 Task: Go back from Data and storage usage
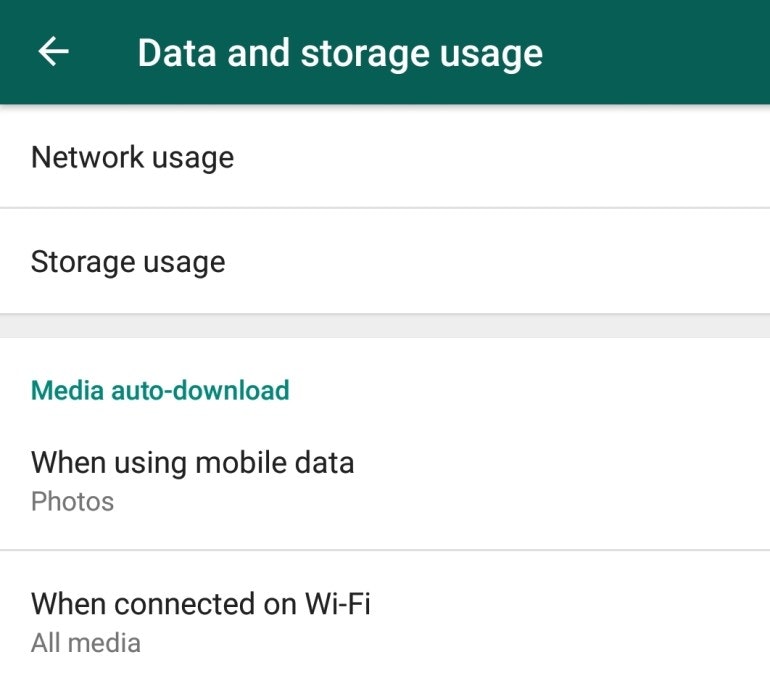(53, 52)
